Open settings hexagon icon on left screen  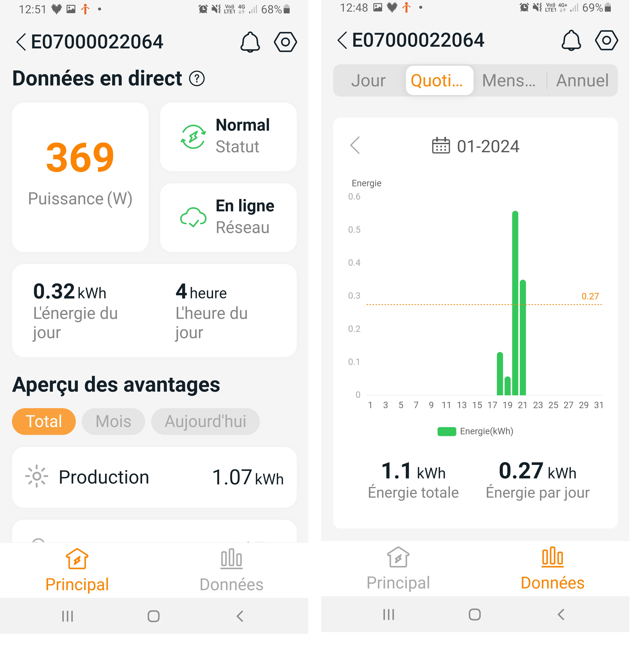coord(285,42)
